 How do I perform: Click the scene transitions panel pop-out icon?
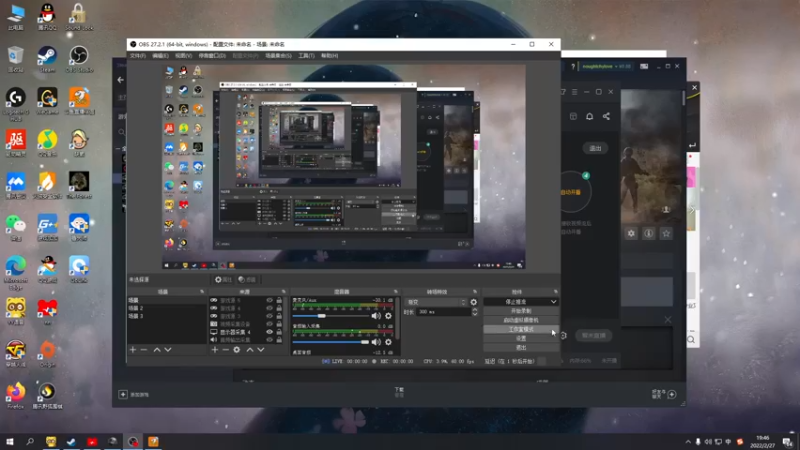[476, 292]
